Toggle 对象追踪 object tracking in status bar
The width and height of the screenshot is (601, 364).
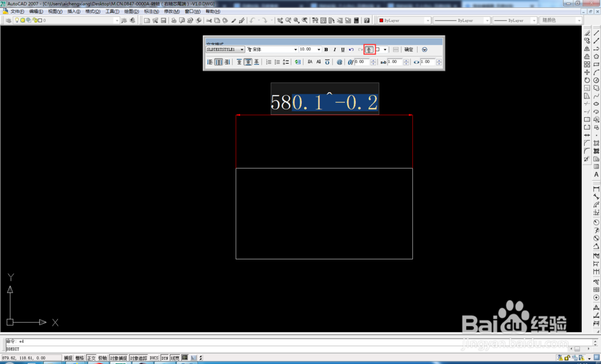[138, 358]
